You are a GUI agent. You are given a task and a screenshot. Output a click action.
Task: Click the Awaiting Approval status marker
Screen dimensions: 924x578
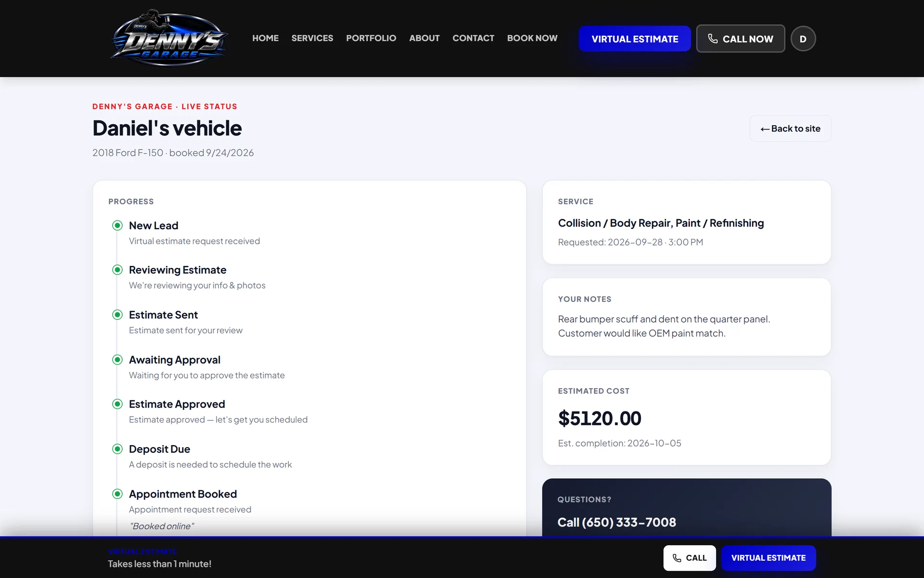click(x=117, y=360)
